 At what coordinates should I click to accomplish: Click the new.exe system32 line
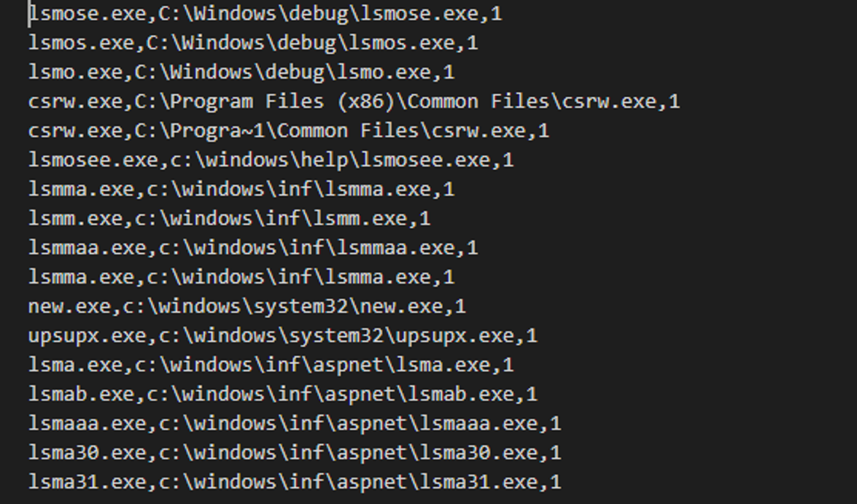pyautogui.click(x=247, y=306)
